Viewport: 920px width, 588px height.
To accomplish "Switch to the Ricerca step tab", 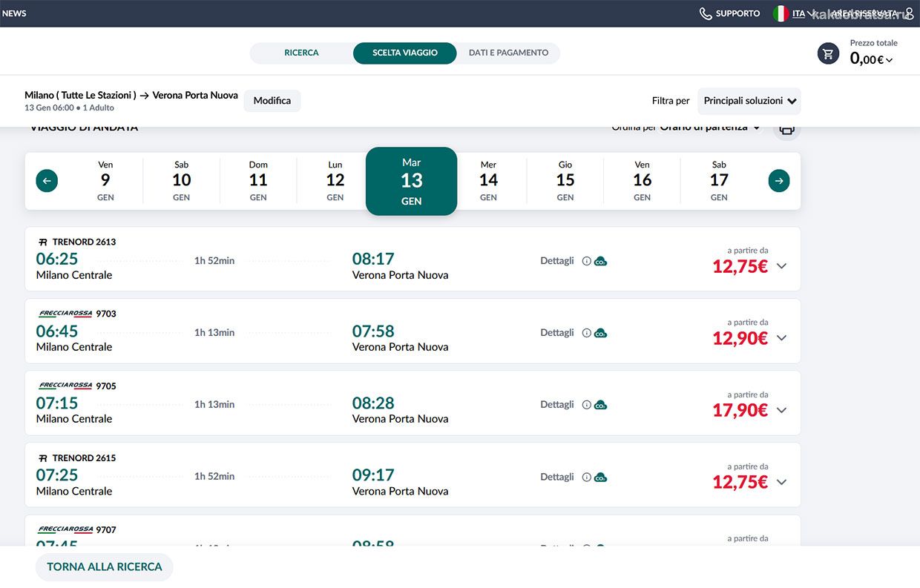I will (x=301, y=53).
